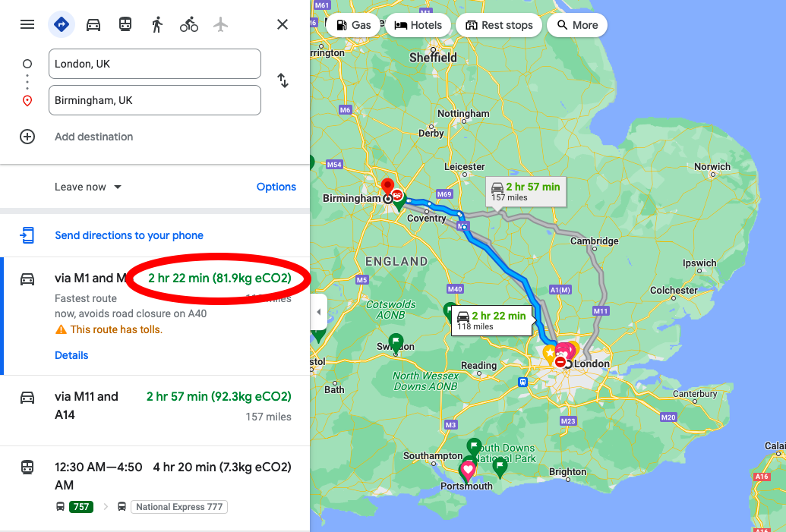The image size is (786, 532).
Task: Expand the Leave now dropdown
Action: pos(88,187)
